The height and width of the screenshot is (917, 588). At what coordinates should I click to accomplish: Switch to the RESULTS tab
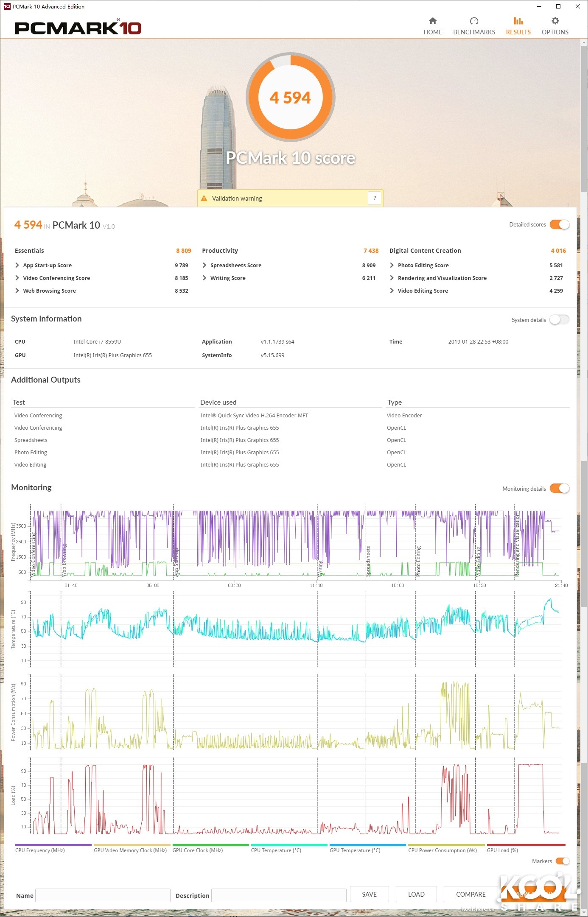(518, 26)
